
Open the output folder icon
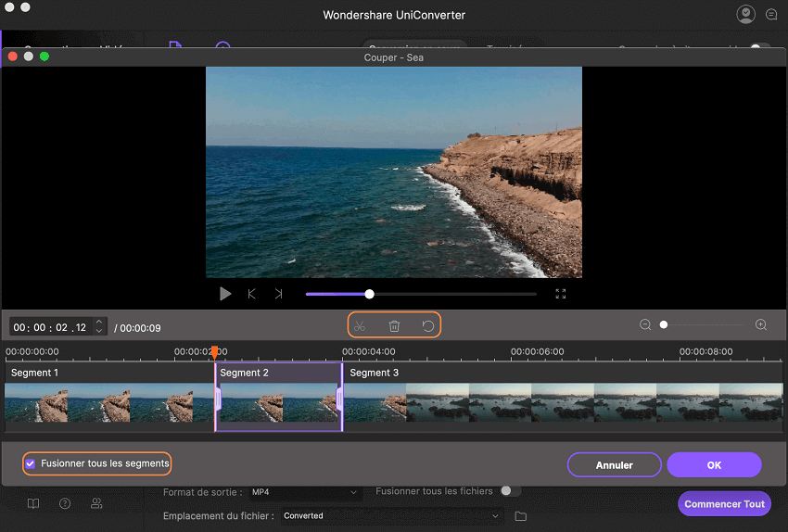coord(520,515)
